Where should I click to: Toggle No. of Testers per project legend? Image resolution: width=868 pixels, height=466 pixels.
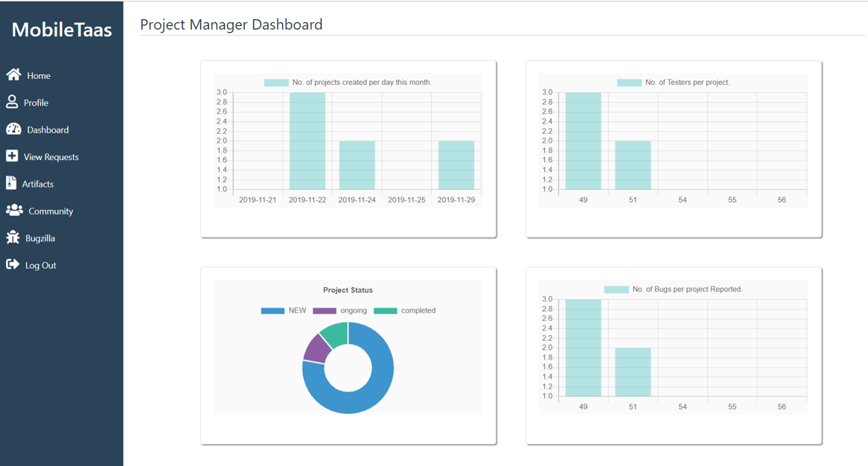click(673, 83)
